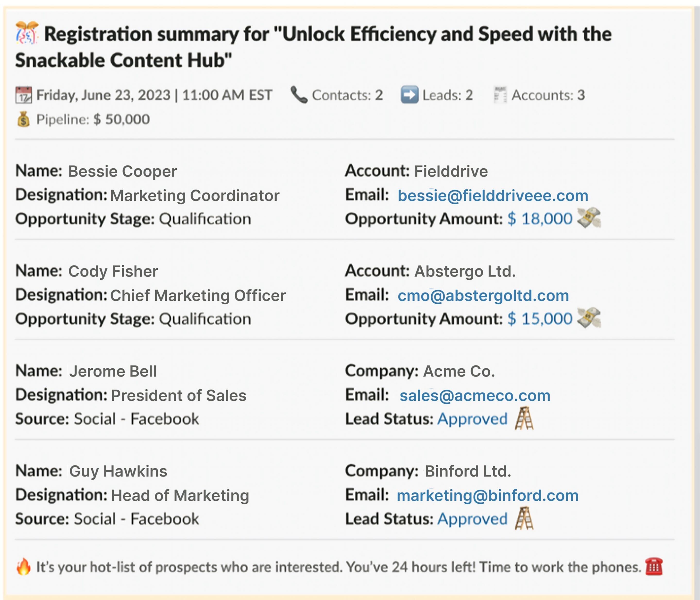Click the flying money icon beside $ 15,000

coord(589,318)
